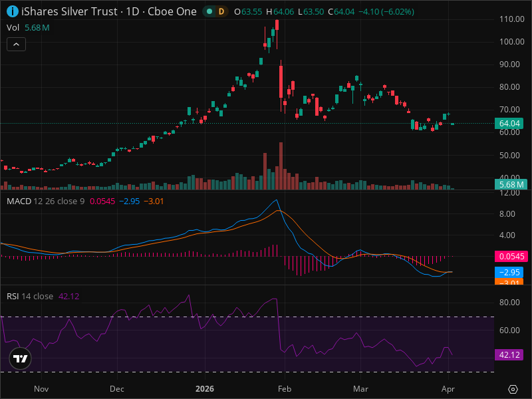This screenshot has height=399, width=532.
Task: Click the RSI legend value 42.12
Action: point(69,296)
